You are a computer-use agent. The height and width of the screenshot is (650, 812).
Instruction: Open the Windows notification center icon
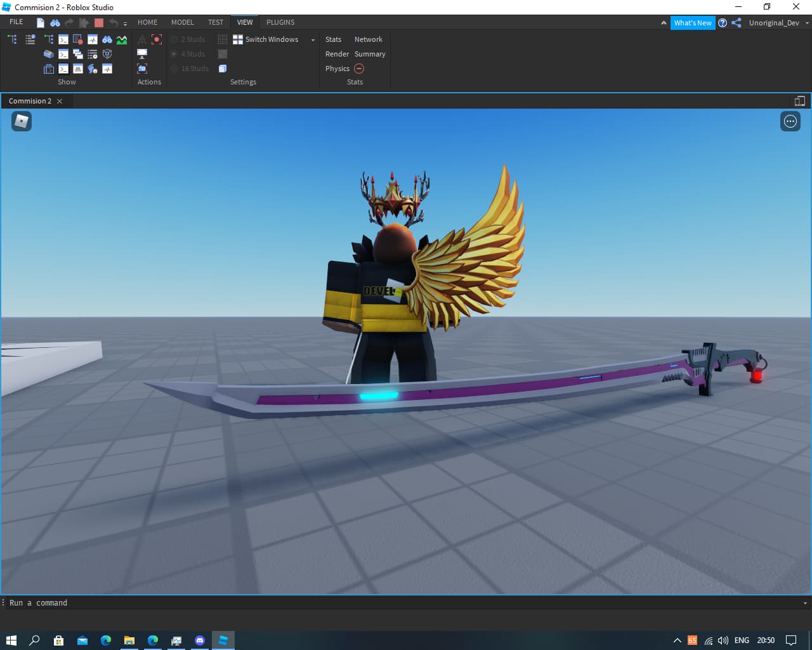tap(791, 640)
